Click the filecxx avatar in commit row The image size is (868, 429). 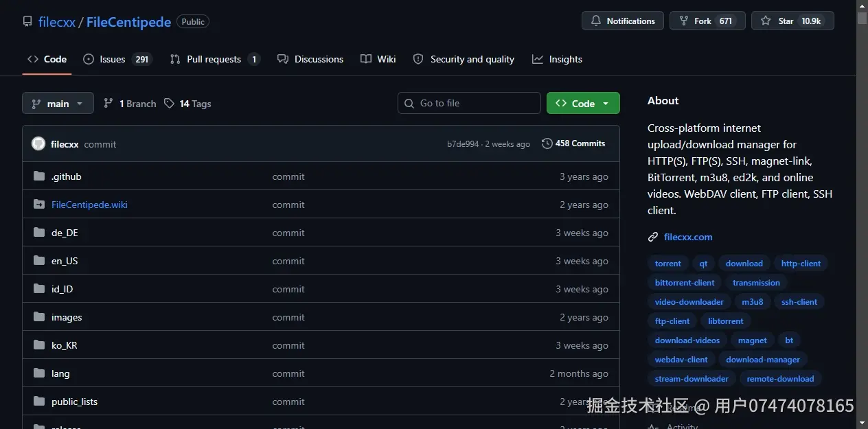tap(38, 144)
